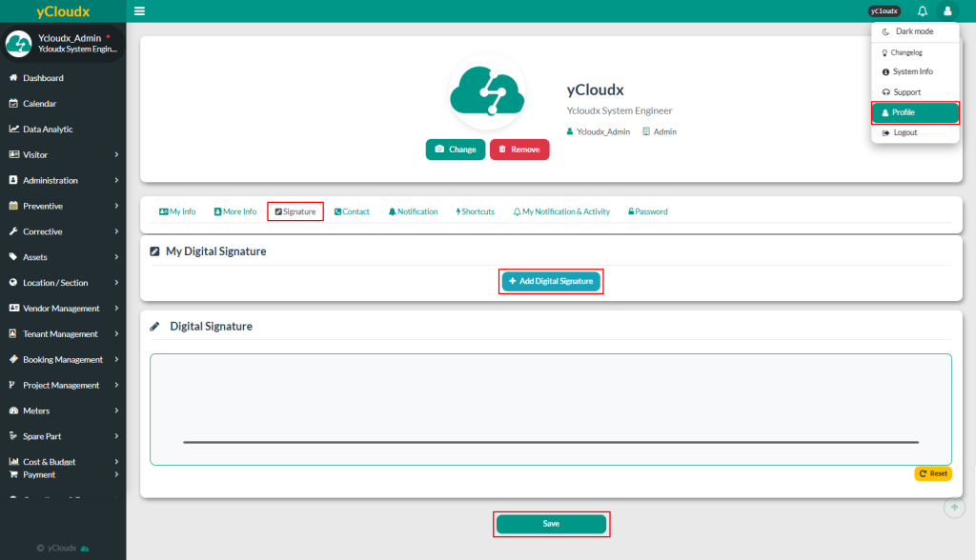This screenshot has height=560, width=976.
Task: Select Logout from the user menu
Action: coord(905,133)
